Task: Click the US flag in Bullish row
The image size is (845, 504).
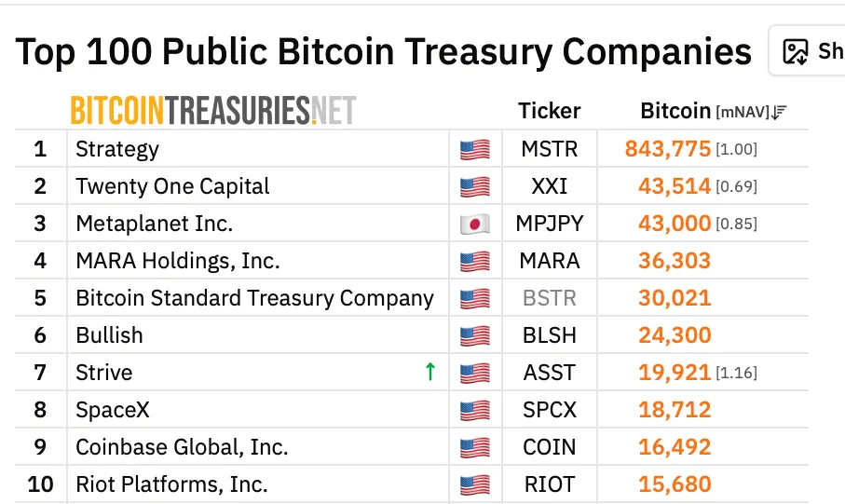Action: point(475,335)
